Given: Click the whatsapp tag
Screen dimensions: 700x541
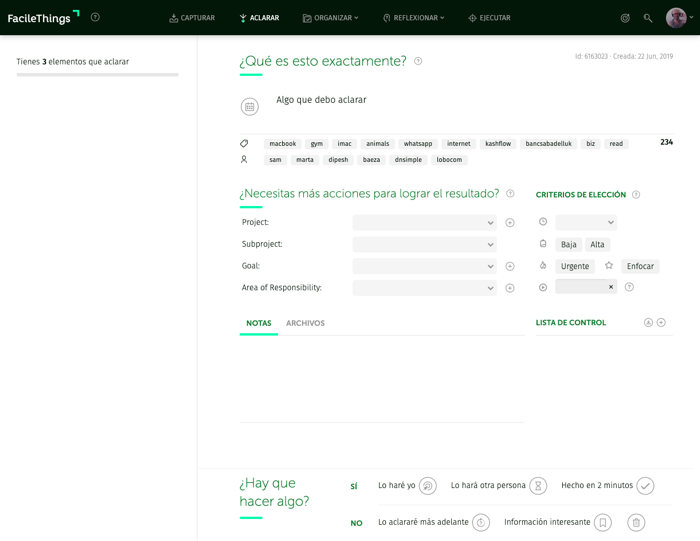Looking at the screenshot, I should (x=418, y=144).
